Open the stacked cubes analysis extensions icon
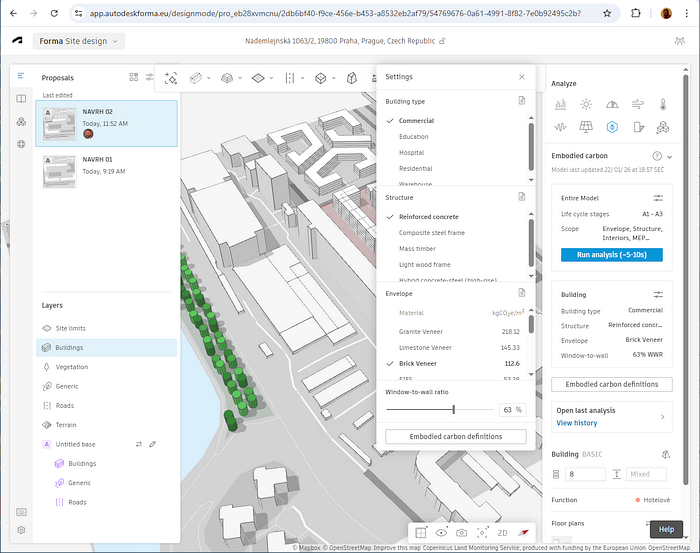700x553 pixels. tap(663, 128)
